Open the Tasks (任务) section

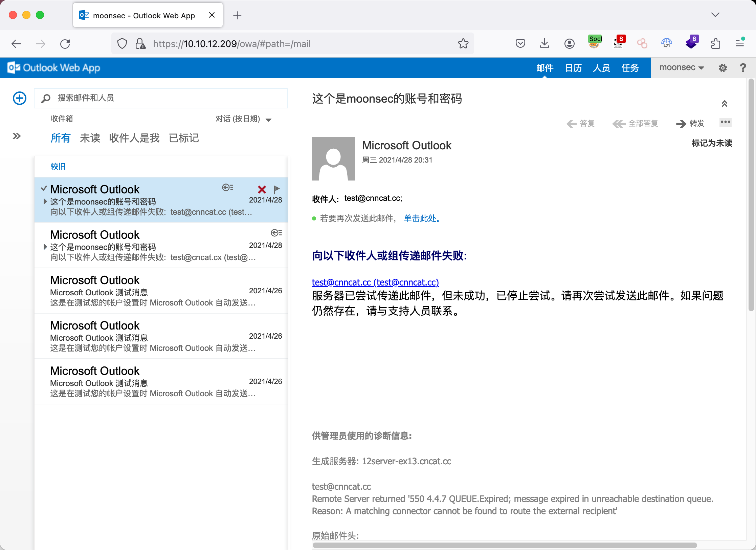(630, 68)
